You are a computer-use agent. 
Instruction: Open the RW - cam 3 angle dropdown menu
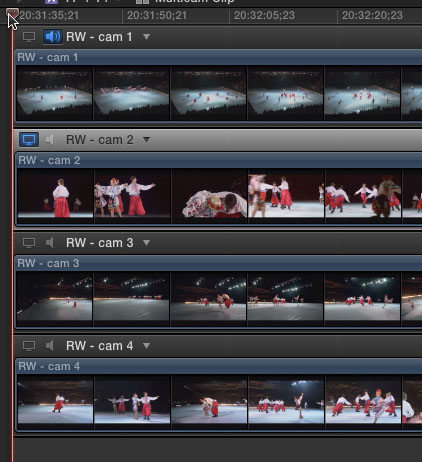tap(146, 243)
